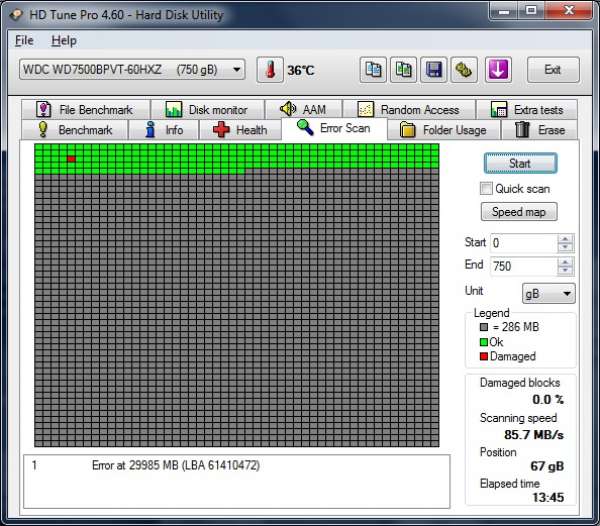Open the Folder Usage tab
The width and height of the screenshot is (600, 526).
click(x=444, y=130)
